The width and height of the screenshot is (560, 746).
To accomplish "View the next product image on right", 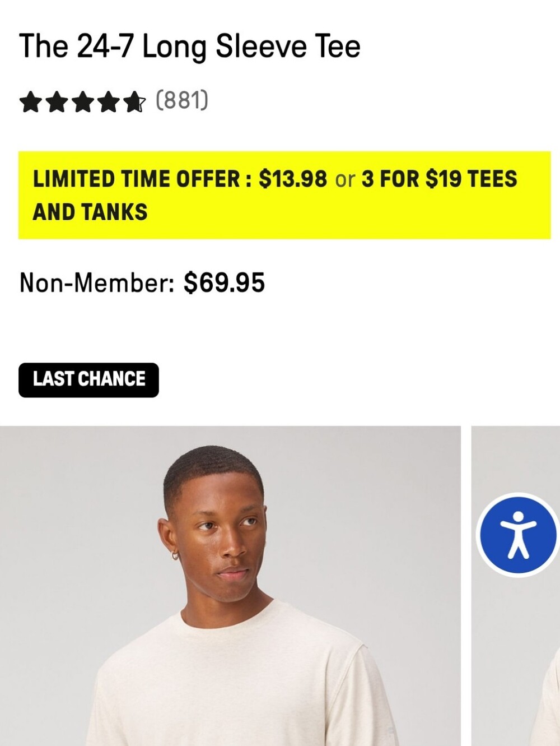I will point(516,586).
